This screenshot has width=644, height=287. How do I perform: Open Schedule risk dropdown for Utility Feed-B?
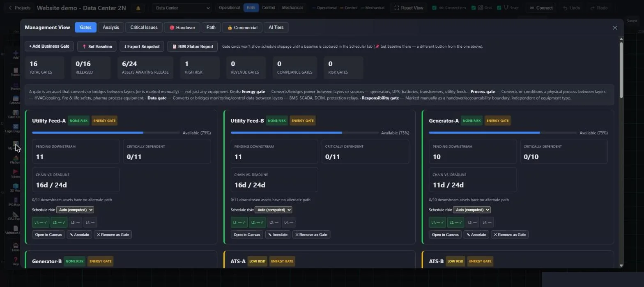coord(273,210)
